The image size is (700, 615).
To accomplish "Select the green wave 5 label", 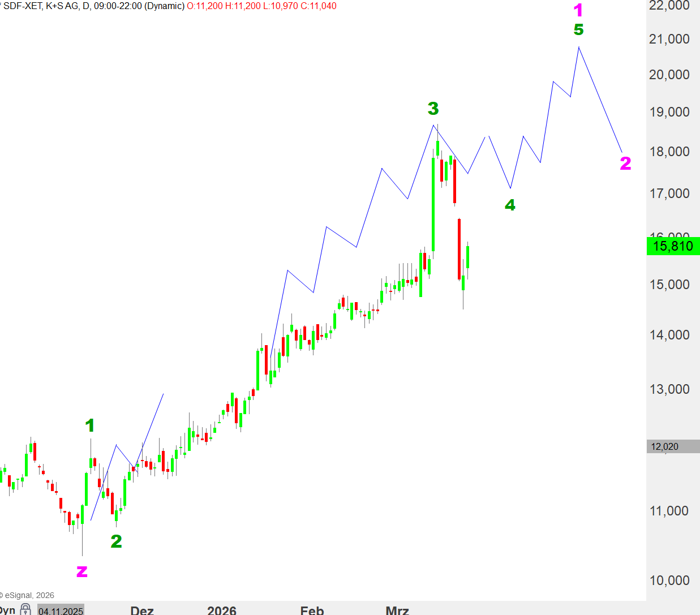I will coord(578,29).
